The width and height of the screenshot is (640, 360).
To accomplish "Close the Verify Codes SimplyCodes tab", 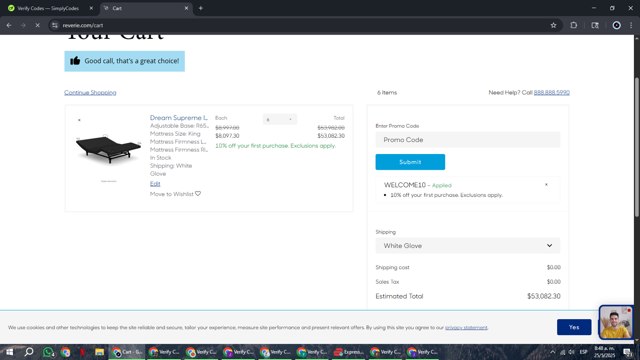I will [91, 8].
